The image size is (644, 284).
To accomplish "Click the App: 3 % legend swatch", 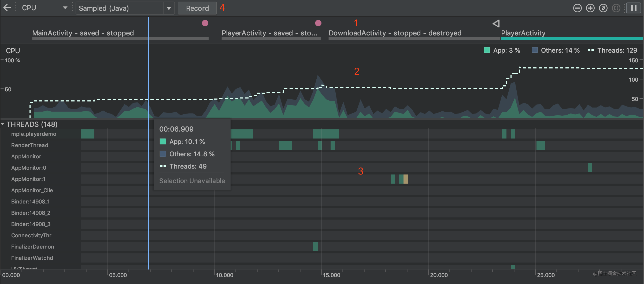I will [487, 50].
